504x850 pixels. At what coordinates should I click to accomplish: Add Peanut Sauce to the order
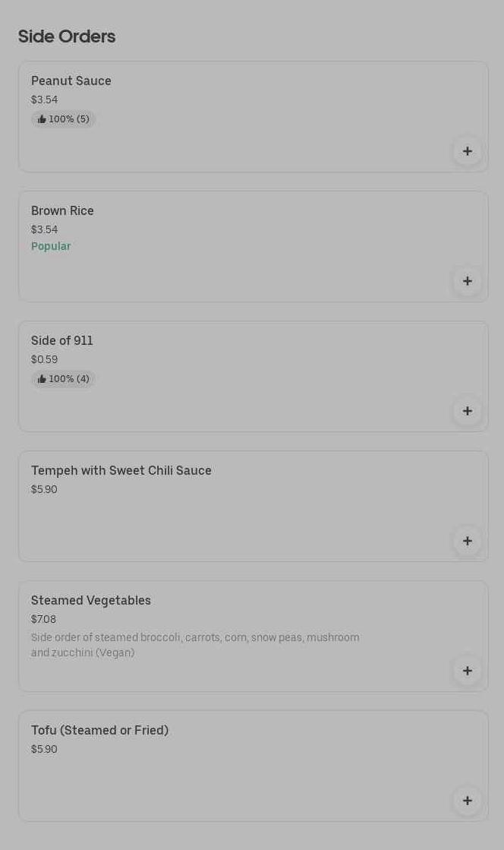[x=467, y=151]
